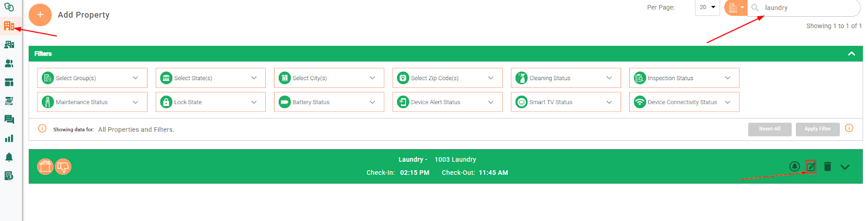
Task: Open the chat messages sidebar icon
Action: pyautogui.click(x=9, y=120)
